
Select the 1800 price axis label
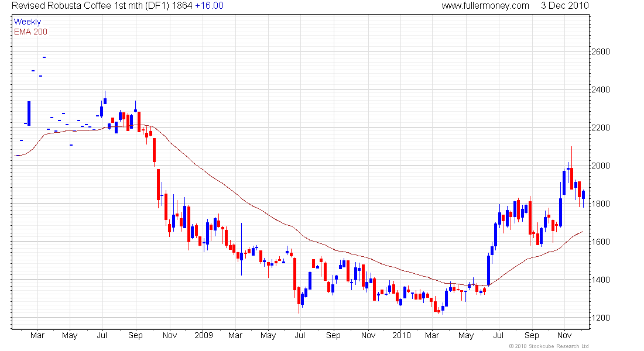(601, 204)
